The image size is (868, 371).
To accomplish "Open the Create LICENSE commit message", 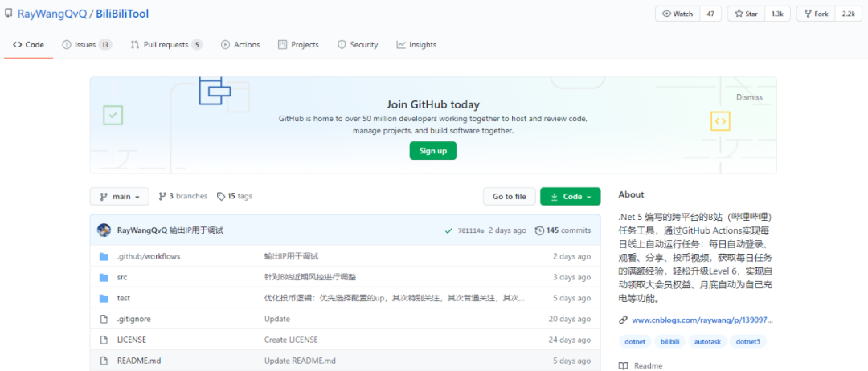I will coord(291,340).
